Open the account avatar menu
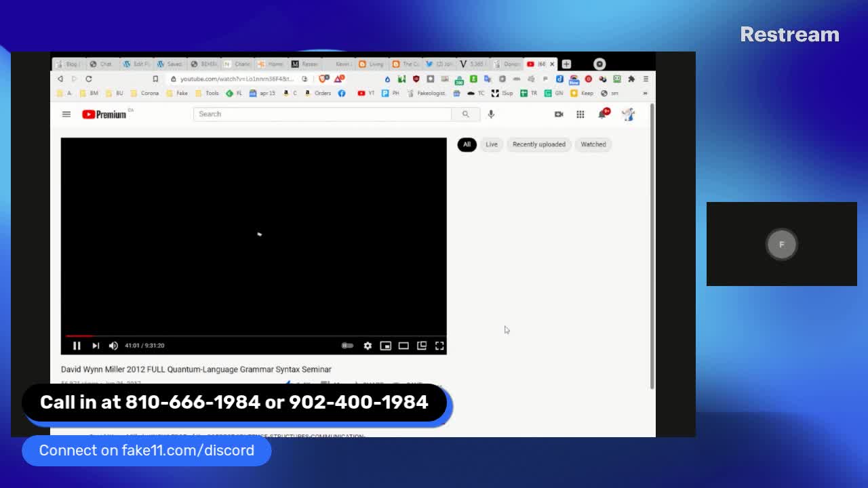Screen dimensions: 868x488 tap(628, 114)
